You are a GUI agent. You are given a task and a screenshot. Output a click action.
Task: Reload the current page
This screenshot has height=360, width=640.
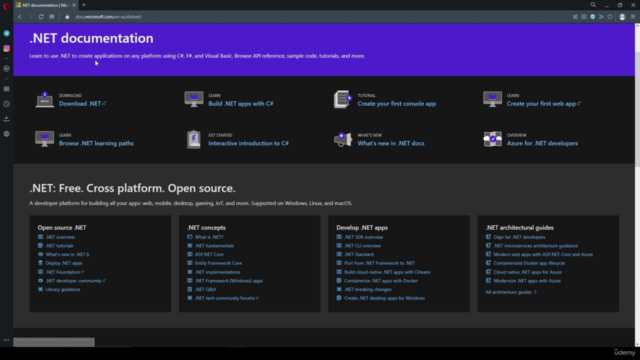click(41, 17)
